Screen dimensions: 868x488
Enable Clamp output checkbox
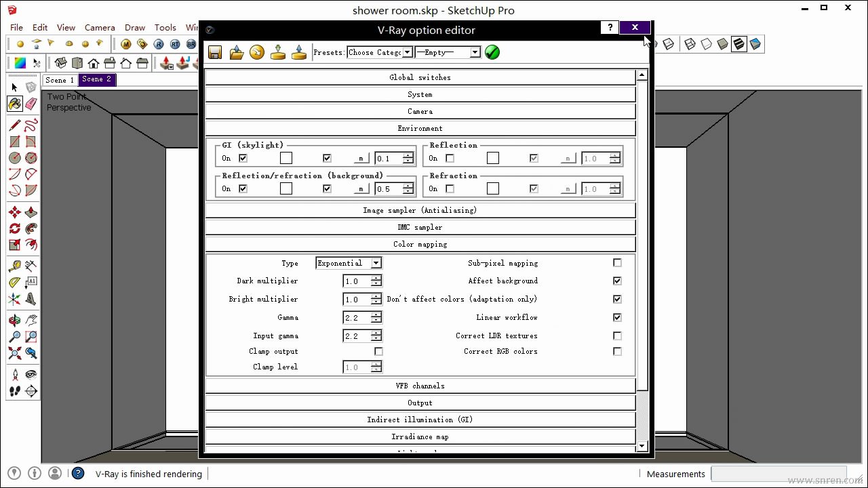click(378, 351)
